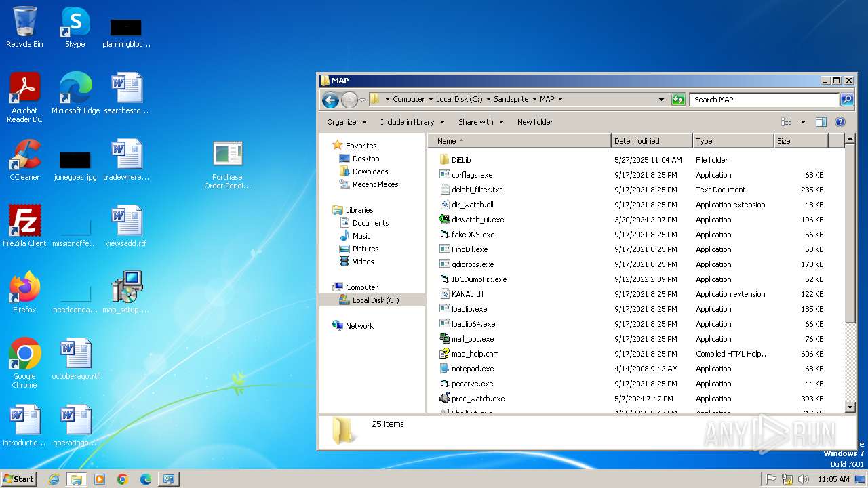Open the change view options arrow

[803, 122]
